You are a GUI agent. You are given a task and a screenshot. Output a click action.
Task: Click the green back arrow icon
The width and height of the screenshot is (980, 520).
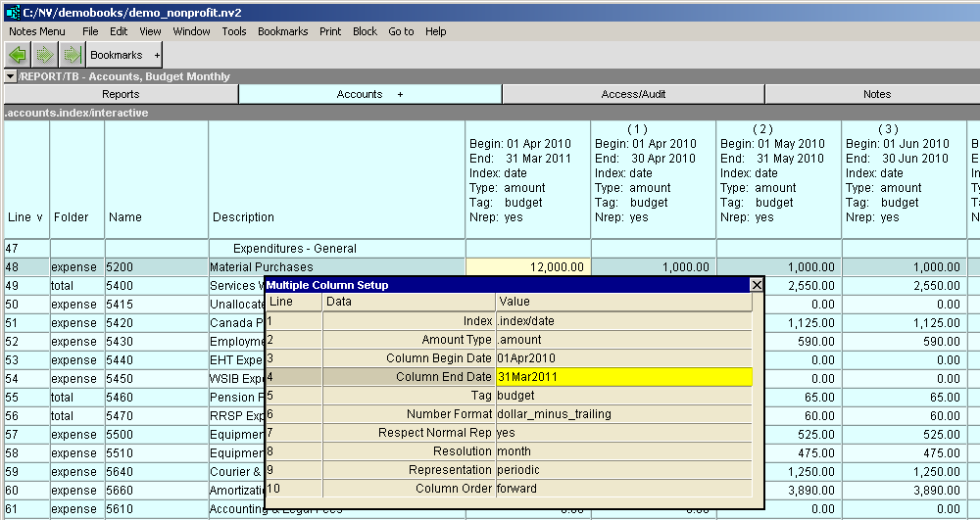point(18,55)
